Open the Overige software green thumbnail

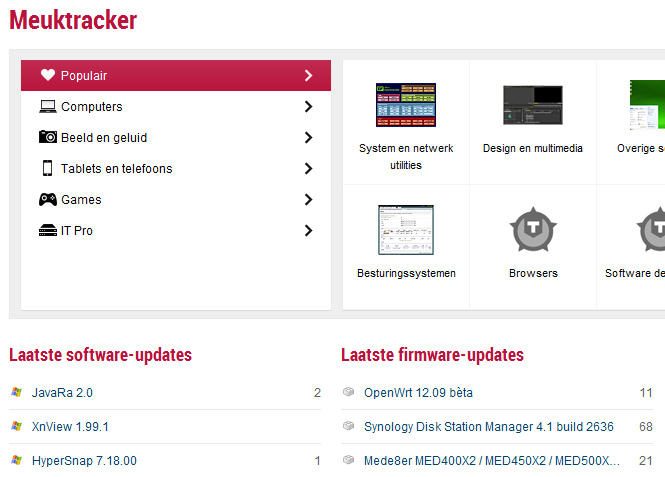pyautogui.click(x=647, y=104)
